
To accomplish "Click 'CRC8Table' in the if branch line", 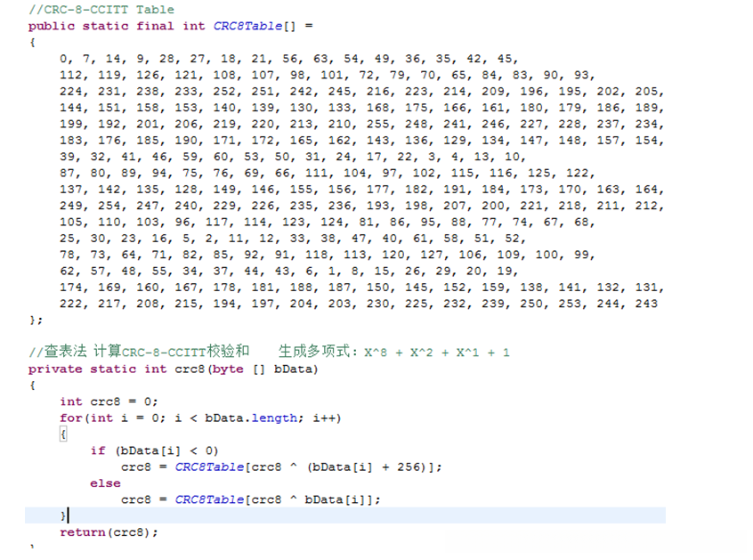I will click(x=209, y=467).
